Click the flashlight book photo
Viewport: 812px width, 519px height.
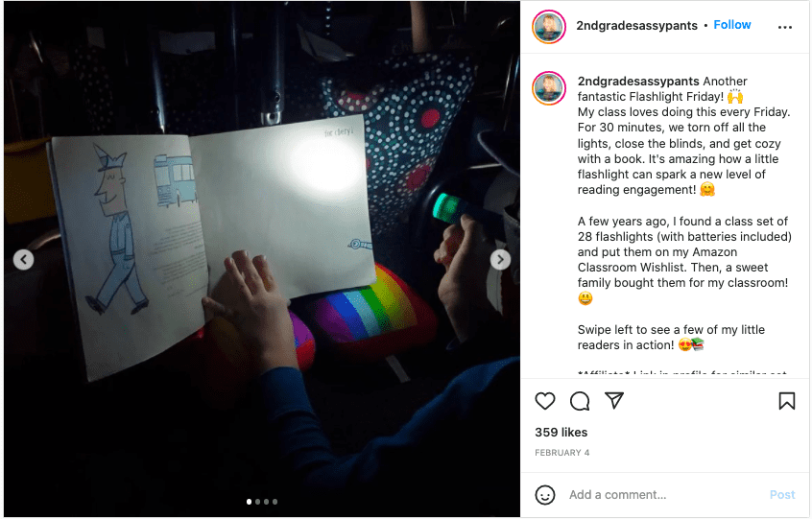261,259
